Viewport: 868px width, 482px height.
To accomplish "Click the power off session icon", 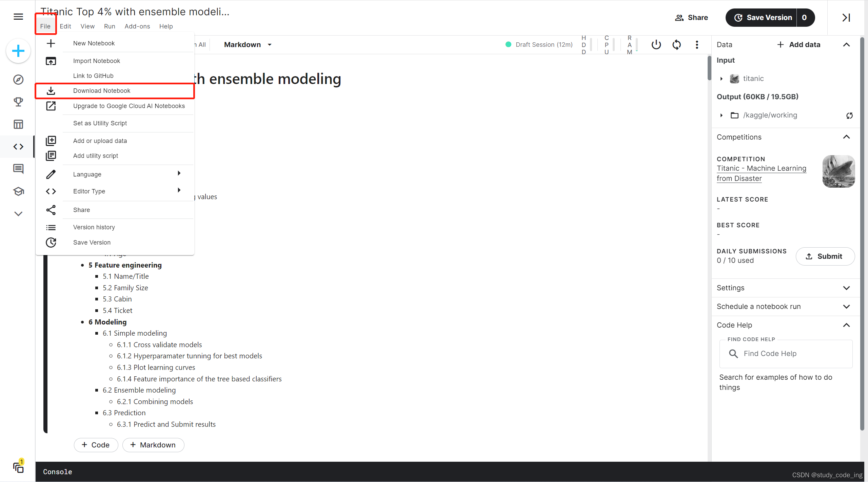I will pyautogui.click(x=656, y=45).
